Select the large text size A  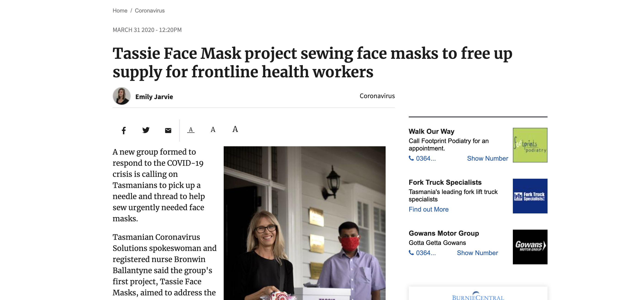point(235,129)
